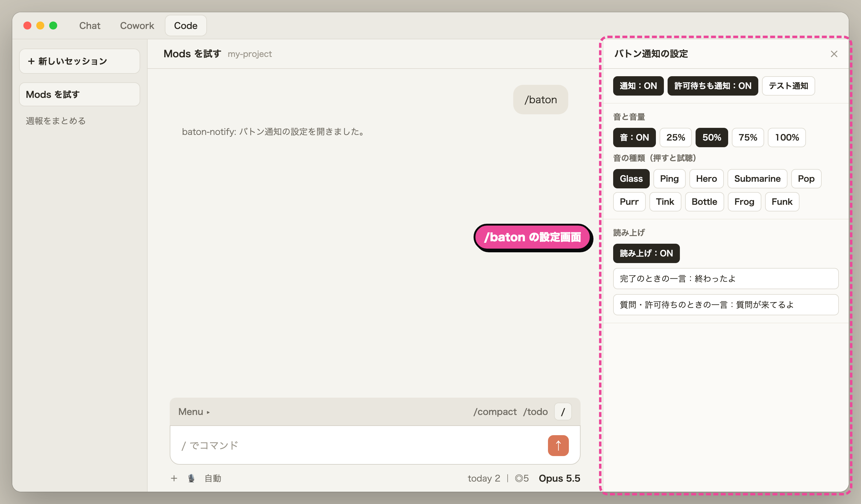
Task: Open slash command button in Menu bar
Action: pos(563,411)
